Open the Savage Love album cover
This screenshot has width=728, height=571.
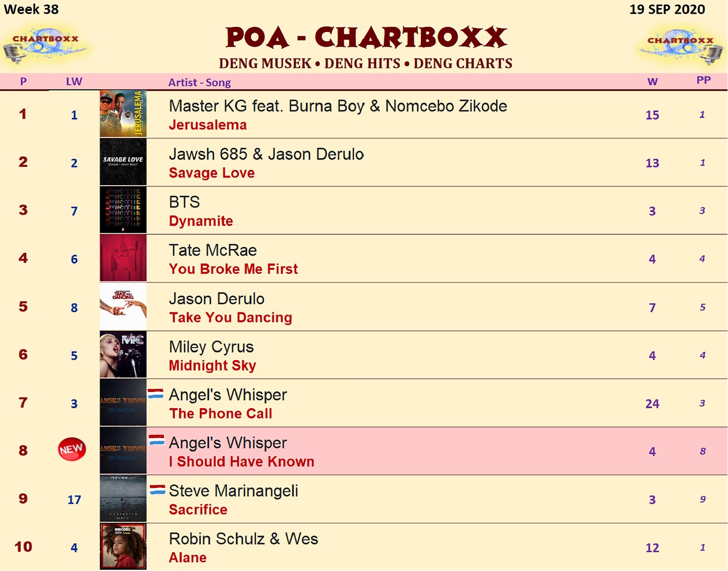click(x=123, y=162)
